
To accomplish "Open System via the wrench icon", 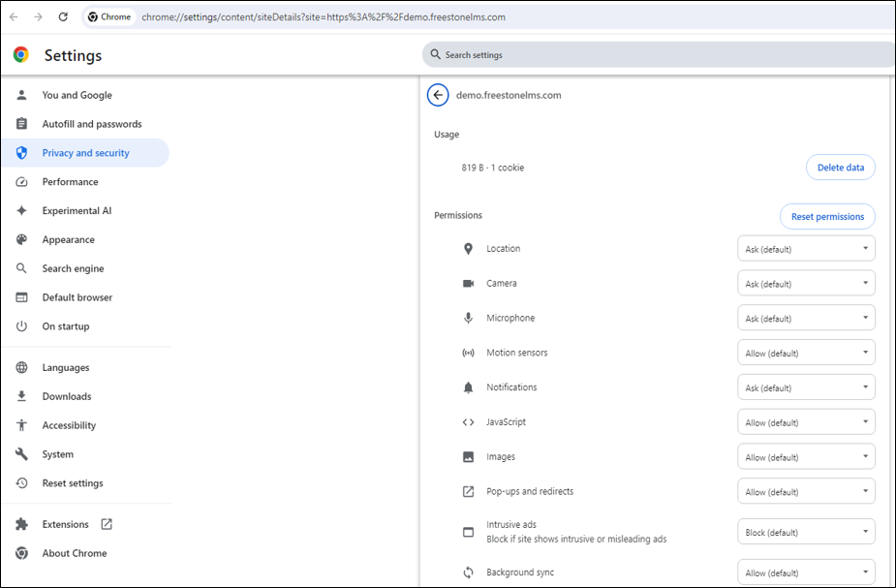I will (21, 453).
